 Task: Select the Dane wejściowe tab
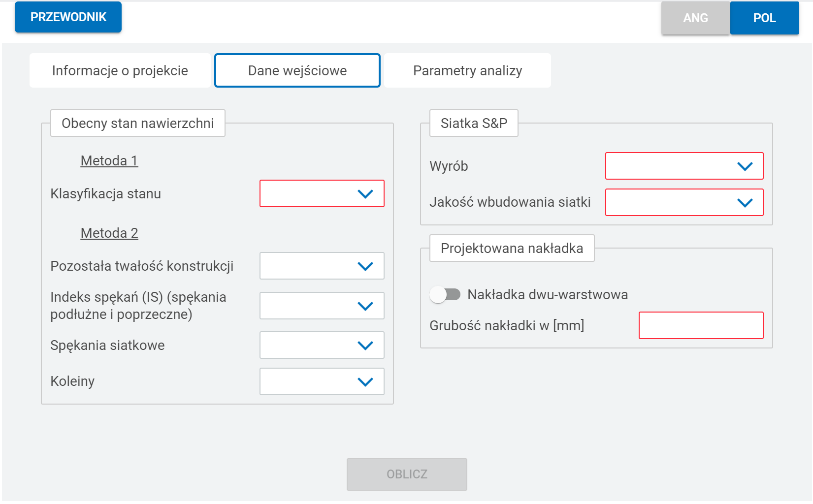pyautogui.click(x=297, y=70)
